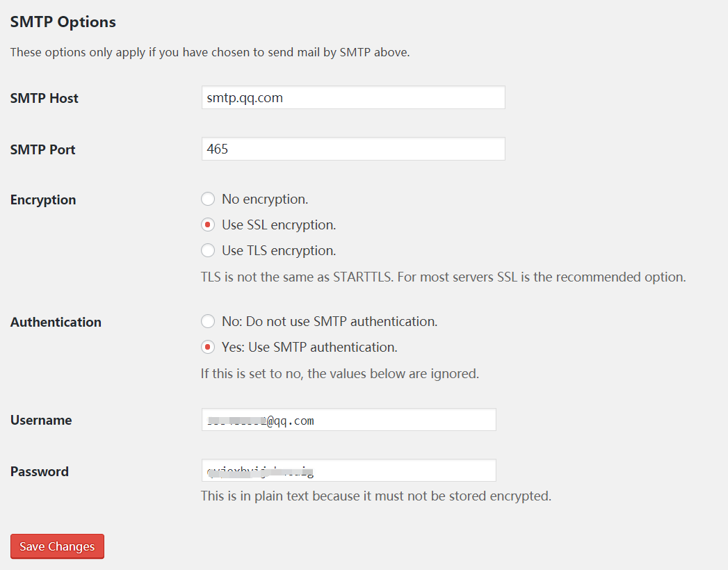Screen dimensions: 728x570
Task: Click the 'No encryption.' label text
Action: coord(265,199)
